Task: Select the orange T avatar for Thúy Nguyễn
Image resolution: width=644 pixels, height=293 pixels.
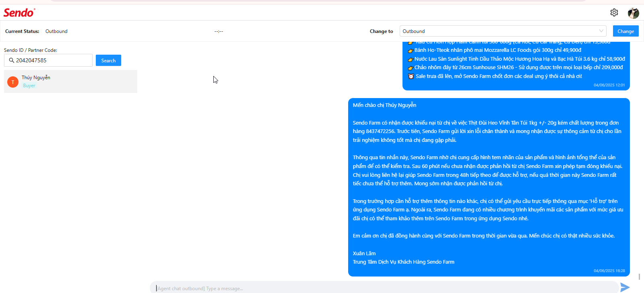Action: pyautogui.click(x=13, y=82)
